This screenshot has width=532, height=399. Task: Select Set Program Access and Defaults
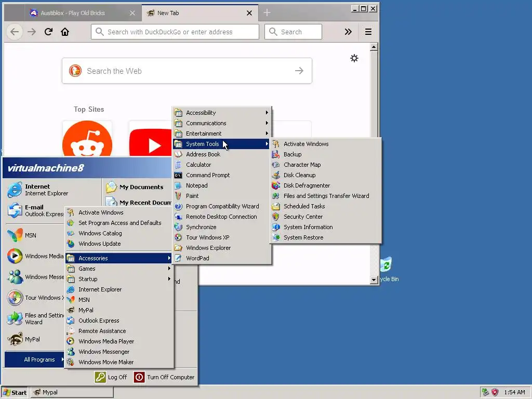tap(119, 223)
